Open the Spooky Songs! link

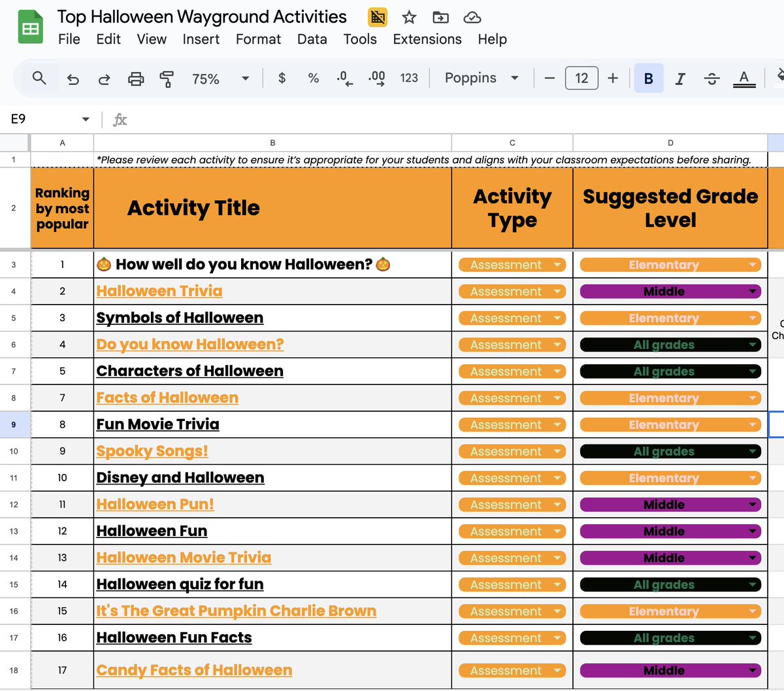pyautogui.click(x=152, y=451)
